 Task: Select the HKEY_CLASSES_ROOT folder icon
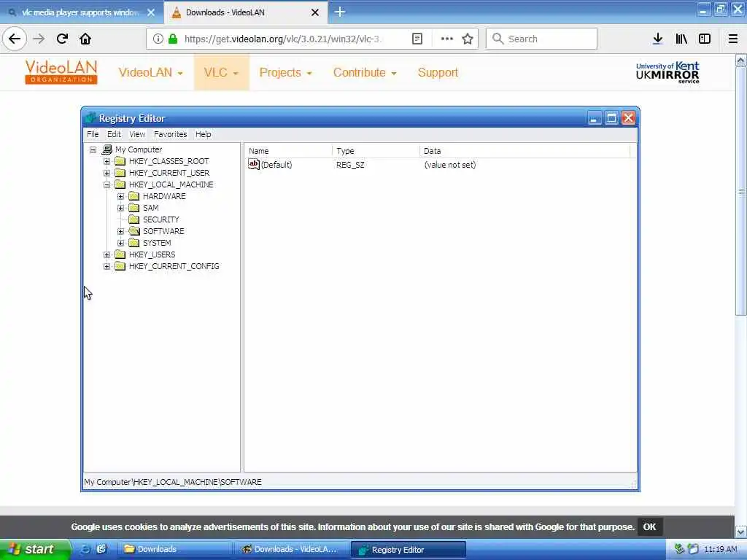pos(120,161)
